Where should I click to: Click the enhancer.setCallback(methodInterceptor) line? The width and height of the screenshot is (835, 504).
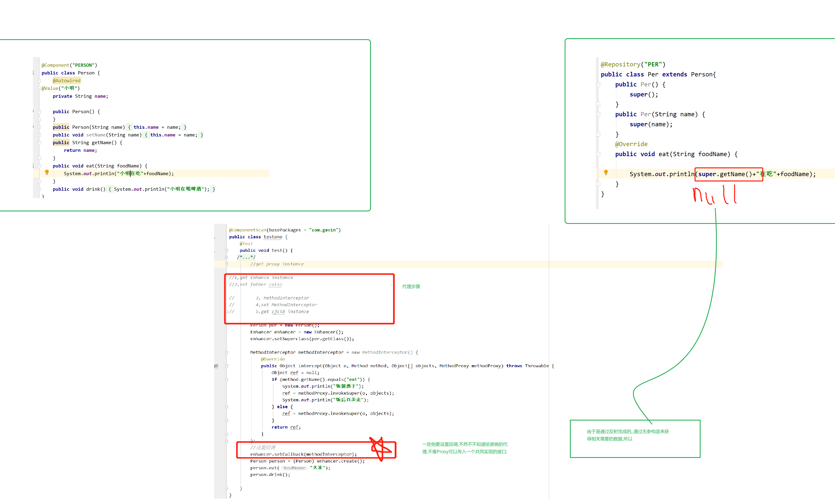click(x=303, y=454)
